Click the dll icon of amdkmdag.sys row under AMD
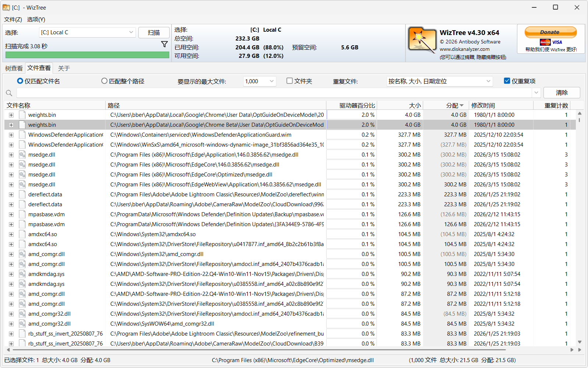 tap(22, 274)
